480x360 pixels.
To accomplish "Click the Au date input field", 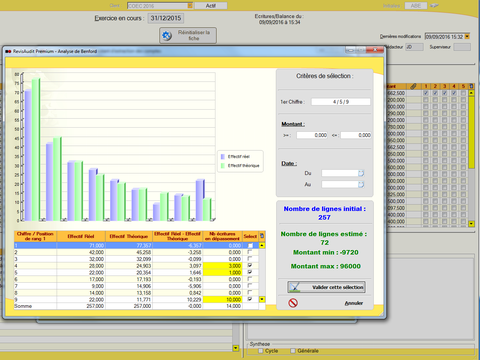I will (340, 184).
